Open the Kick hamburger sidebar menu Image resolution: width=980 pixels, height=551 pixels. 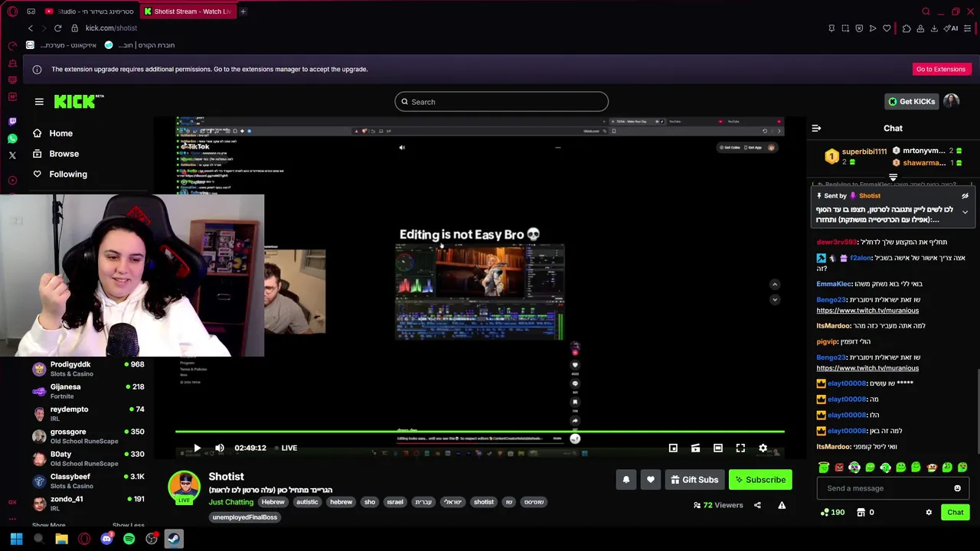point(39,101)
